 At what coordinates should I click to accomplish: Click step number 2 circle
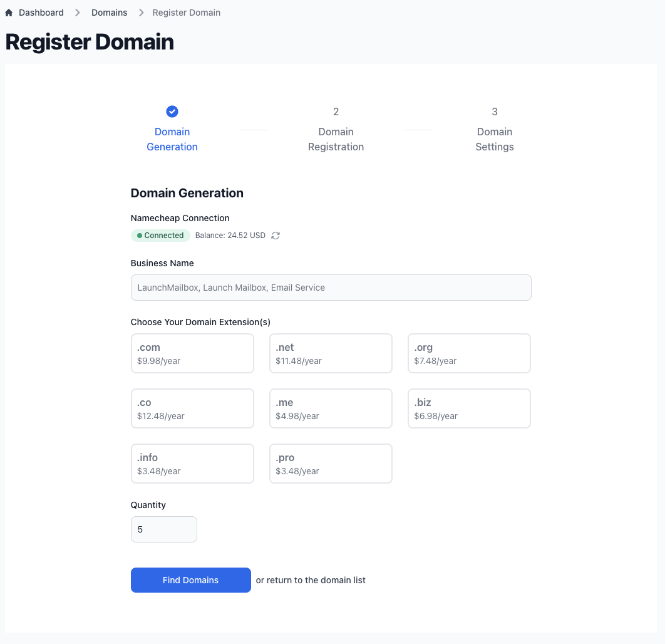point(336,112)
